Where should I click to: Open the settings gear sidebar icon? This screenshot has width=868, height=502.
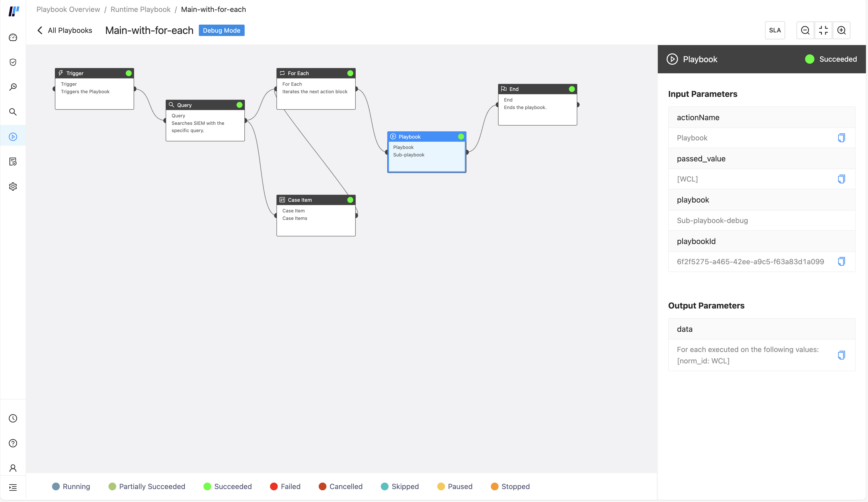click(13, 187)
